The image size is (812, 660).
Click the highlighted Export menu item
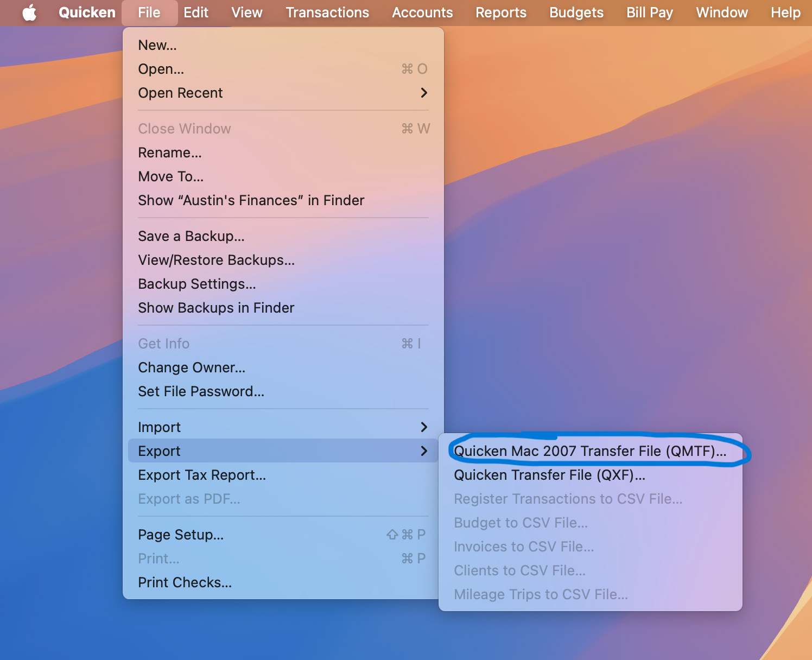pos(283,451)
